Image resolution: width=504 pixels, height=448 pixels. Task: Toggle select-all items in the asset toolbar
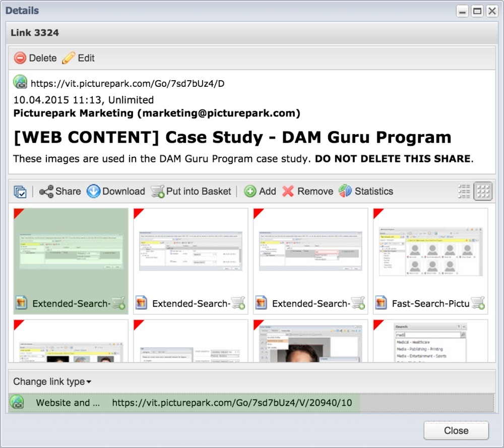20,192
